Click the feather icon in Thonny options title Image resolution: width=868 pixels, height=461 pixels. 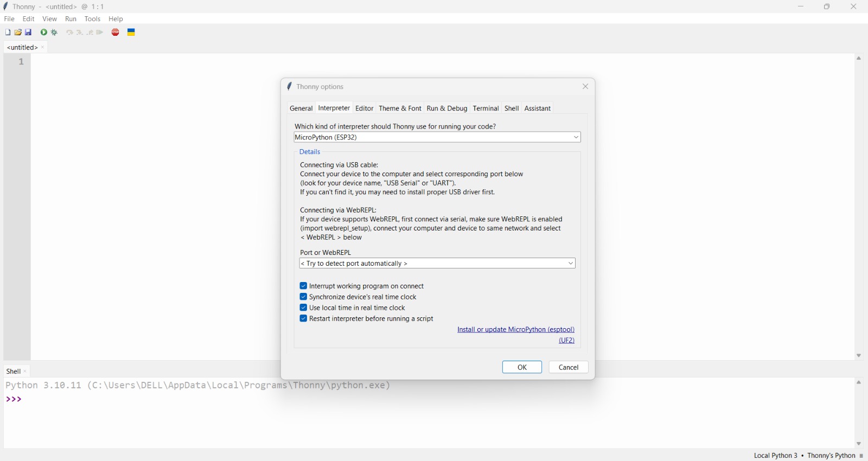click(290, 86)
